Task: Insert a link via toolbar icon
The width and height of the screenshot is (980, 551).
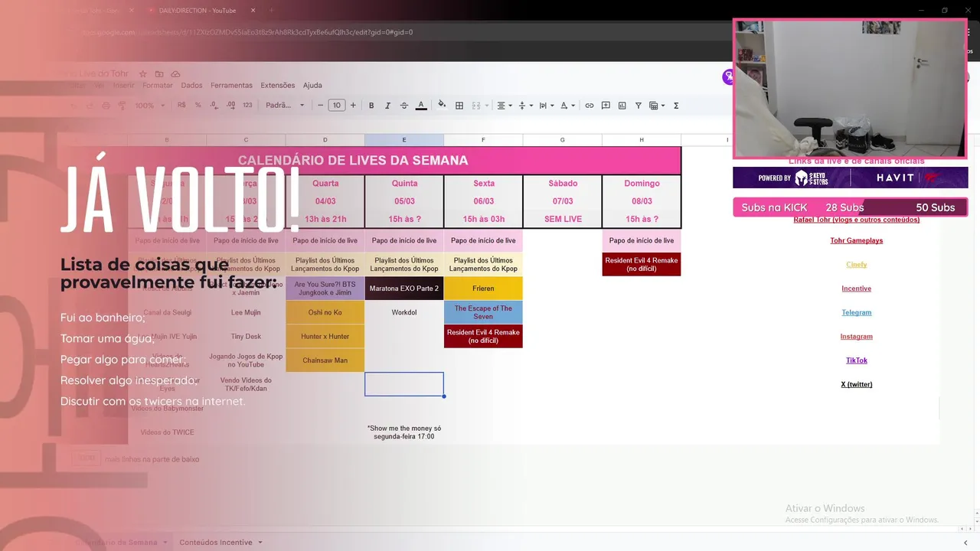Action: coord(590,106)
